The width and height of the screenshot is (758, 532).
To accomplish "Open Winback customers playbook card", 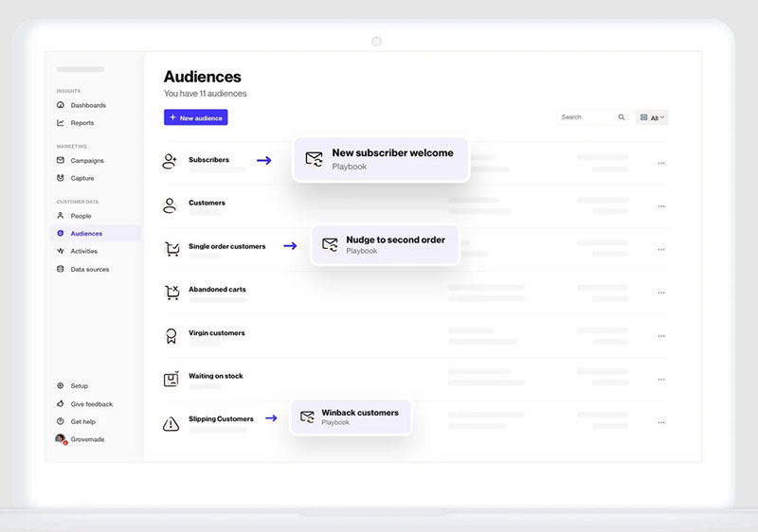I will (x=351, y=417).
